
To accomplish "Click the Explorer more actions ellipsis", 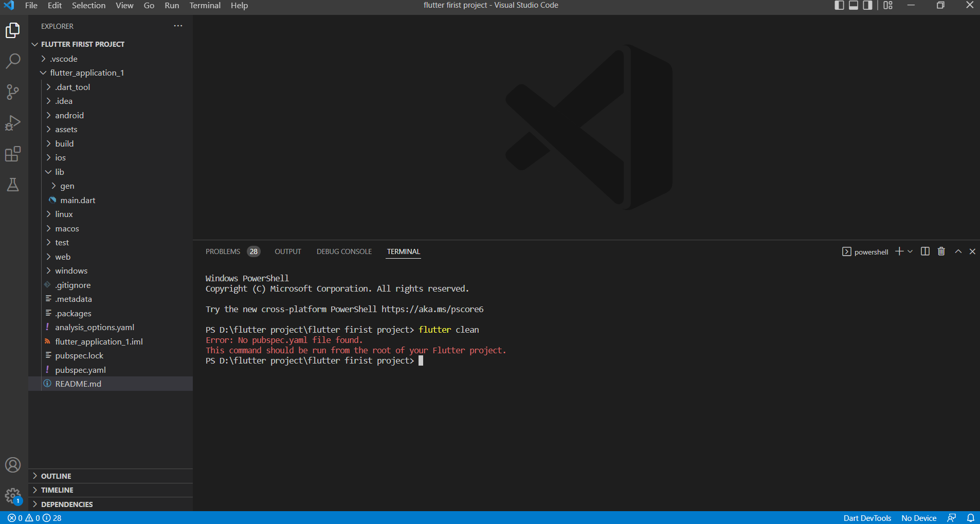I will (178, 26).
